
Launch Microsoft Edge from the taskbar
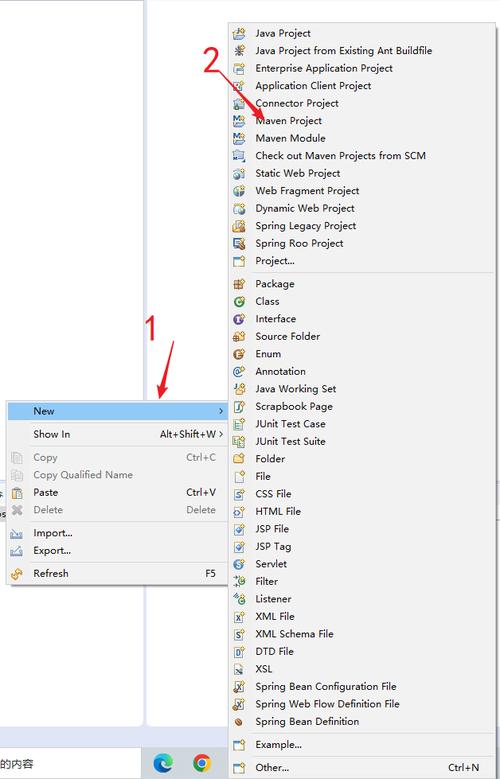pyautogui.click(x=163, y=763)
